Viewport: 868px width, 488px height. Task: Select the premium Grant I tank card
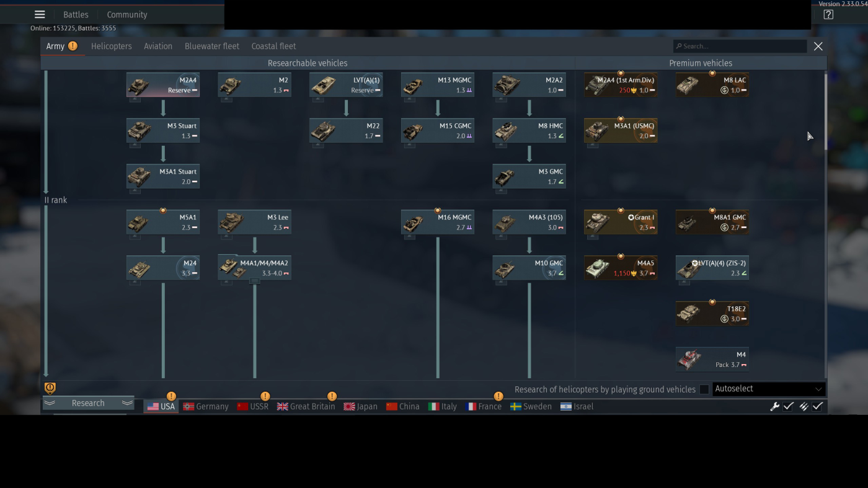coord(621,222)
